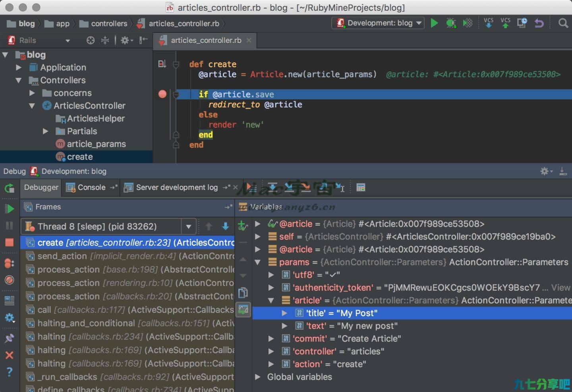Run with coverage from the main toolbar
This screenshot has width=572, height=392.
click(x=468, y=23)
